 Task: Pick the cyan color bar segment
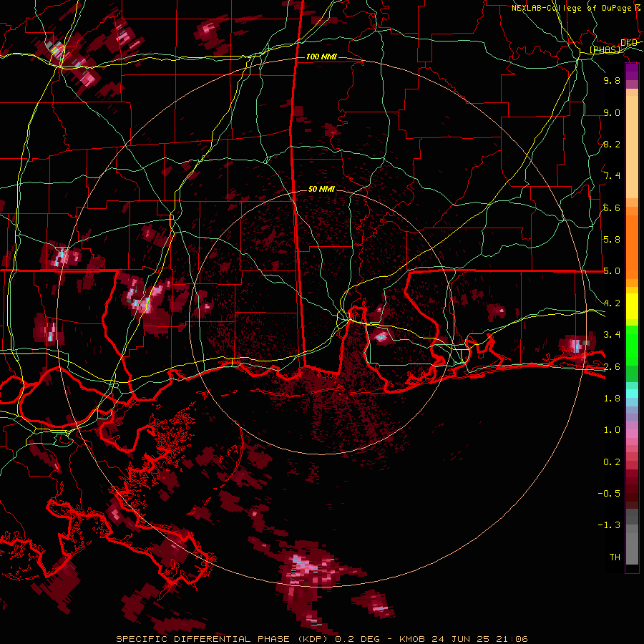632,394
